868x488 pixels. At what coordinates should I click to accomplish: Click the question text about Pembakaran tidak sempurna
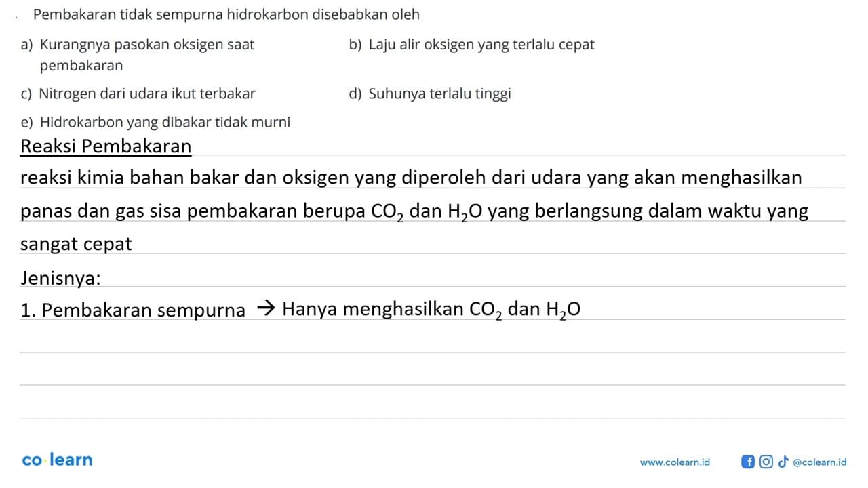[226, 14]
